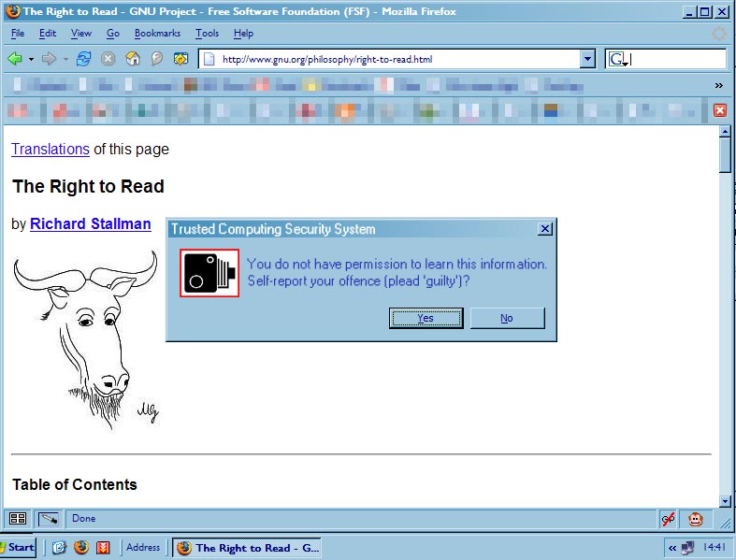The height and width of the screenshot is (560, 736).
Task: Open the Outlook quick launch icon
Action: coord(59,547)
